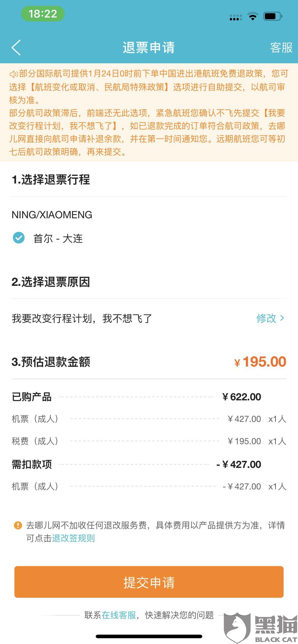Tap 修改 to change refund reason
Screen dimensions: 298x644
(266, 318)
